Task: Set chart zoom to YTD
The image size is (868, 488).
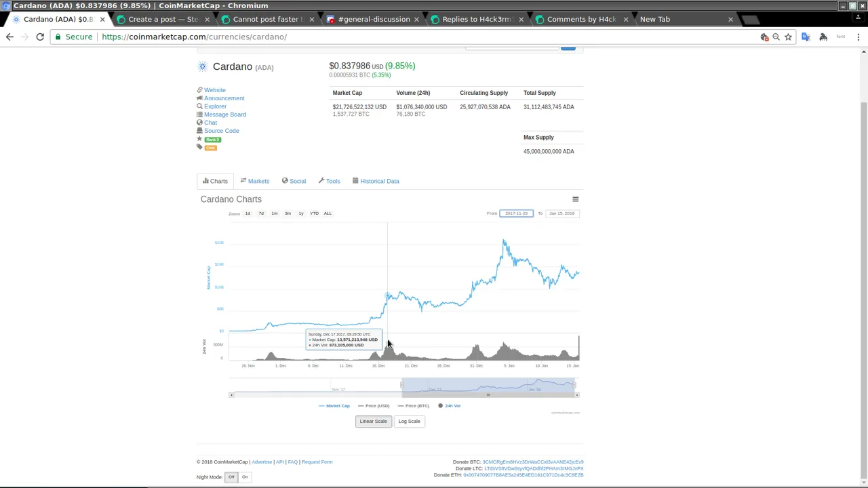Action: [314, 213]
